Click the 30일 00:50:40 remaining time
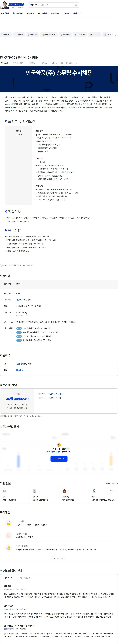This screenshot has height=644, width=118. [x=17, y=399]
